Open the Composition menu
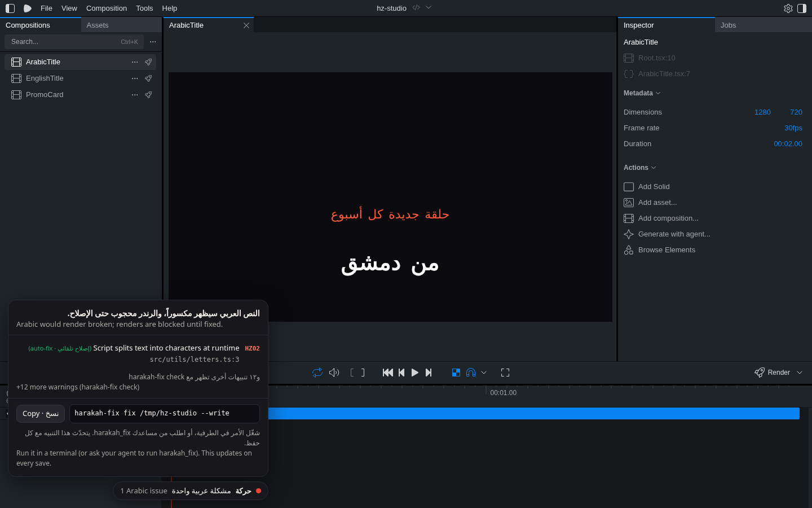Viewport: 812px width, 508px height. tap(107, 8)
